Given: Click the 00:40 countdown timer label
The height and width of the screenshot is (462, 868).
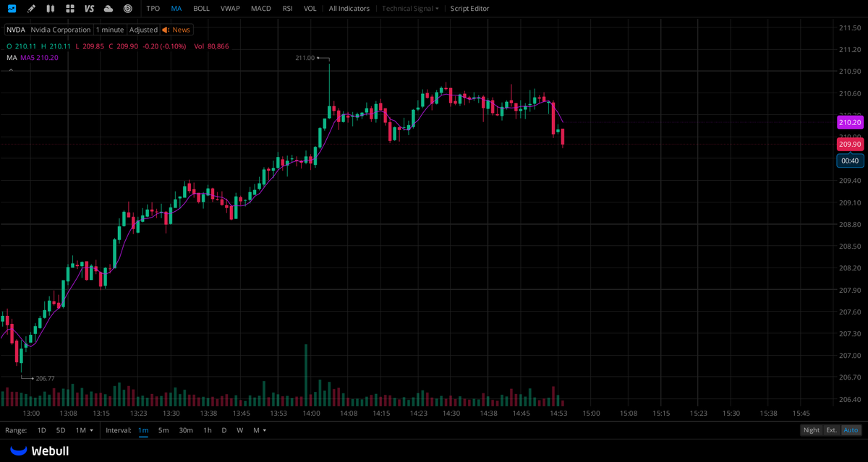Looking at the screenshot, I should click(850, 161).
